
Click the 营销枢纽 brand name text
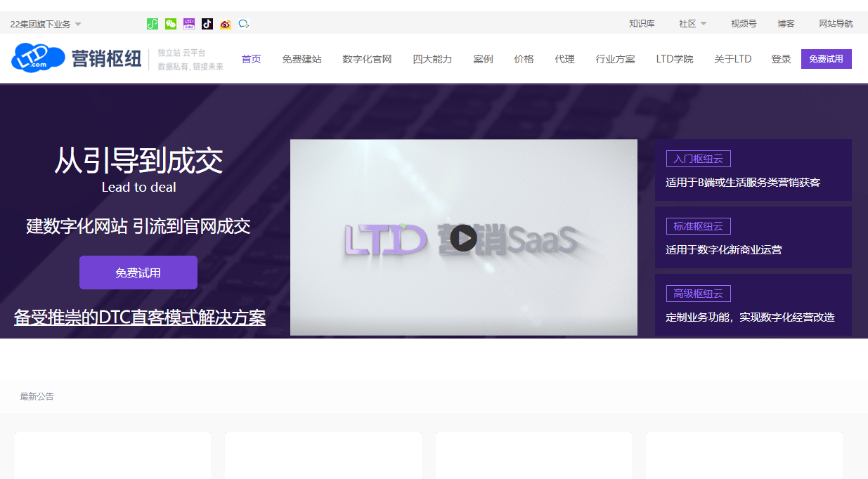[x=106, y=58]
